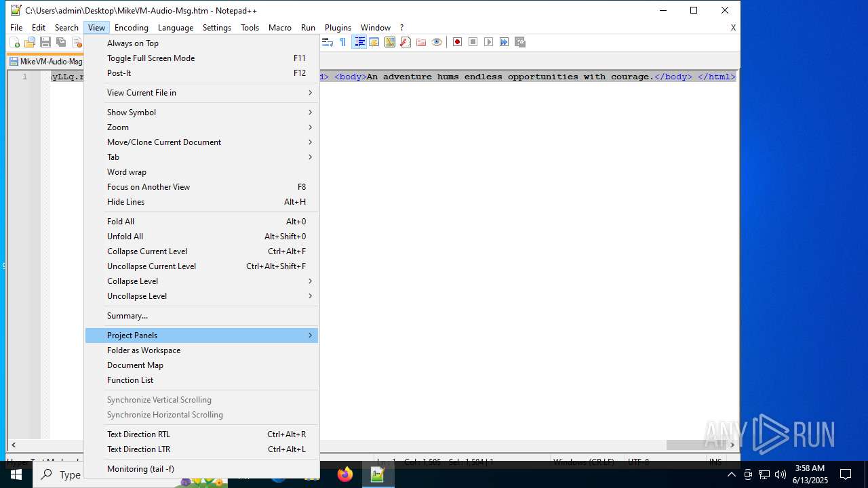Image resolution: width=868 pixels, height=488 pixels.
Task: Click the New file toolbar icon
Action: click(x=14, y=42)
